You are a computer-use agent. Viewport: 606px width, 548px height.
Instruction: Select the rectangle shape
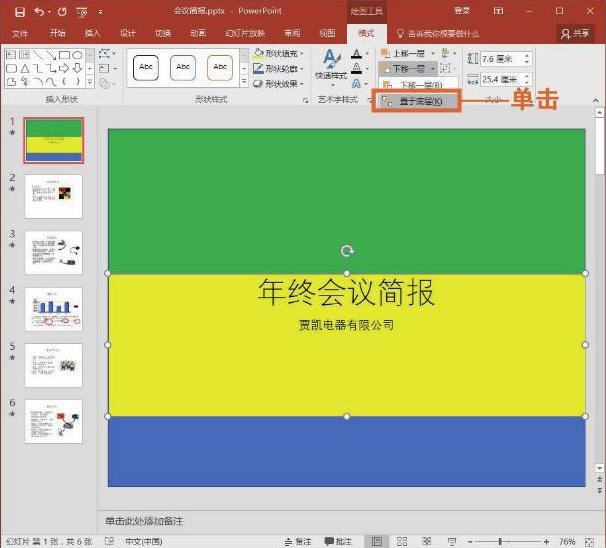tap(64, 55)
